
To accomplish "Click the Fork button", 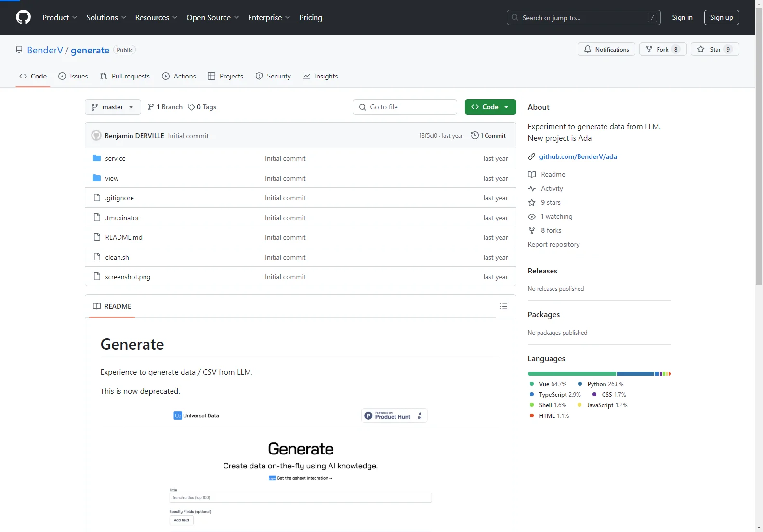I will point(663,49).
